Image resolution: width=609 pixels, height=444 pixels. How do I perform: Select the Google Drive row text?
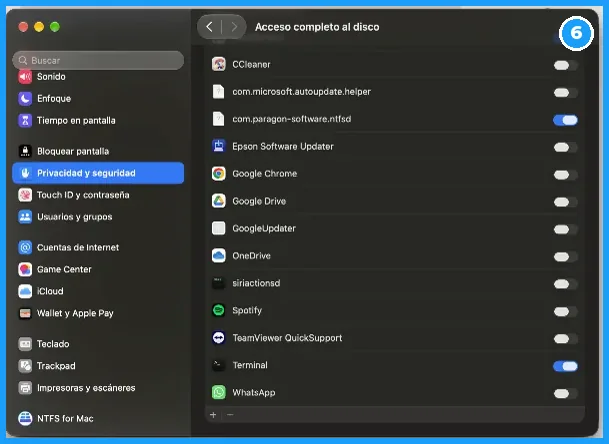click(259, 201)
